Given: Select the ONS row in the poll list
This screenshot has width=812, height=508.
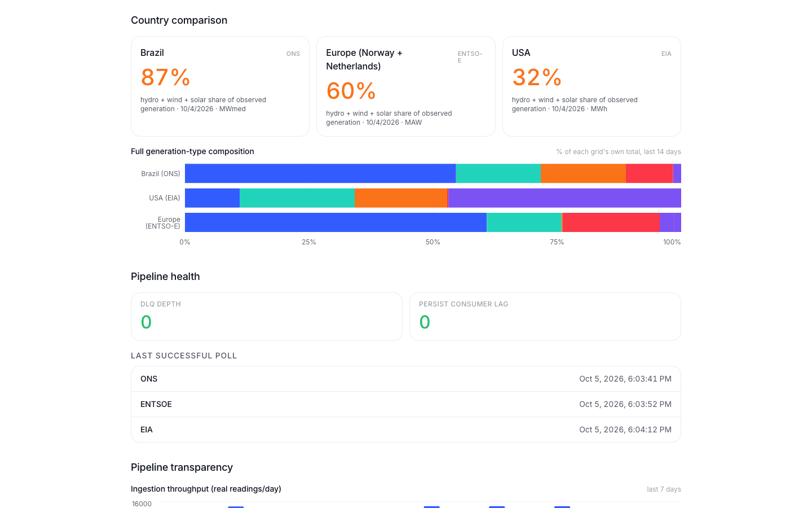Looking at the screenshot, I should click(406, 379).
